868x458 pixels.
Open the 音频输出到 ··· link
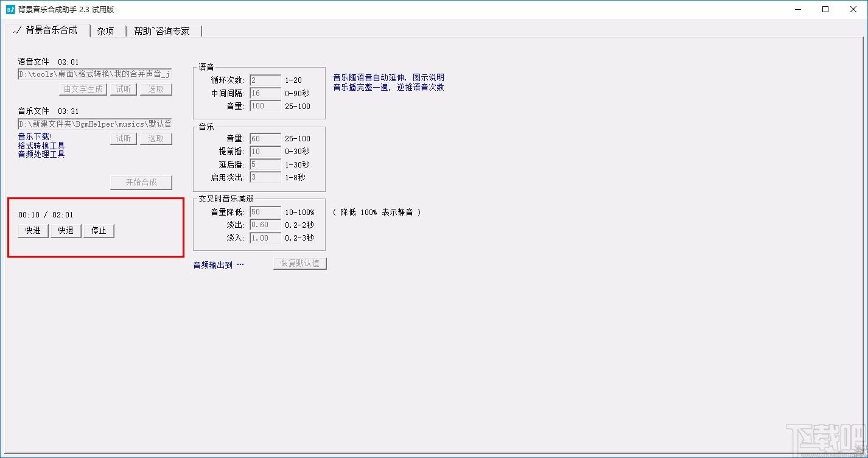[219, 265]
